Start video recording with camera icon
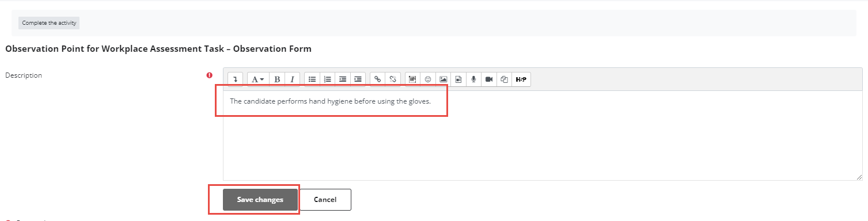This screenshot has width=868, height=221. click(489, 79)
